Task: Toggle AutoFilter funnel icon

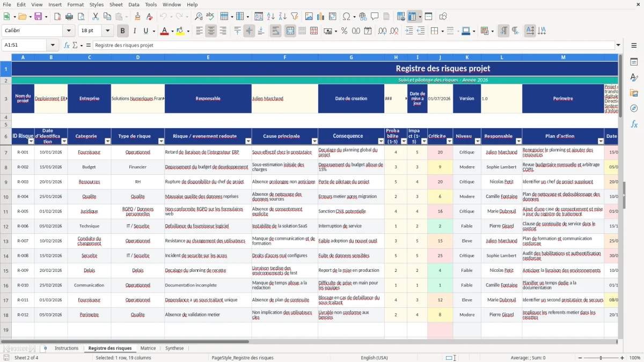Action: 294,17
